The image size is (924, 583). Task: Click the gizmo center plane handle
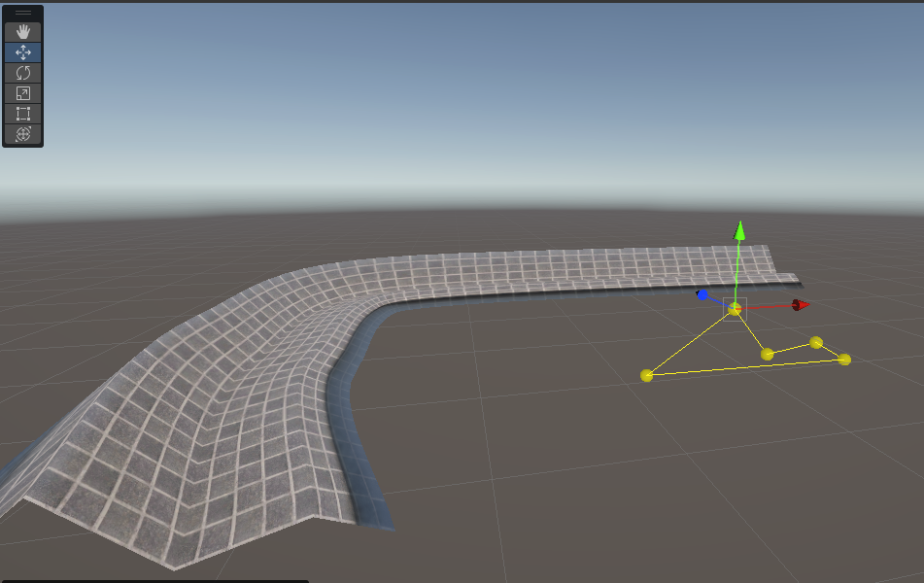point(735,308)
